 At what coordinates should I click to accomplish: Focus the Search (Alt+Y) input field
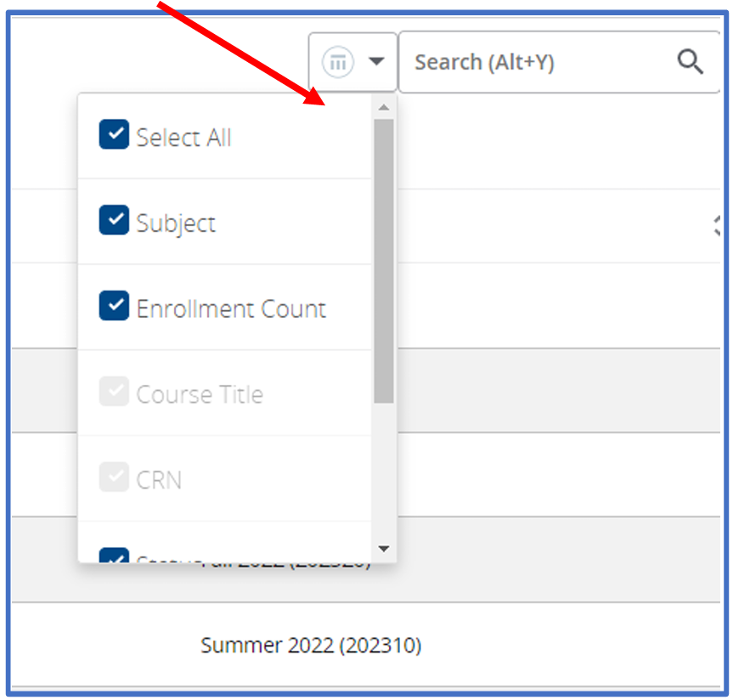(535, 62)
